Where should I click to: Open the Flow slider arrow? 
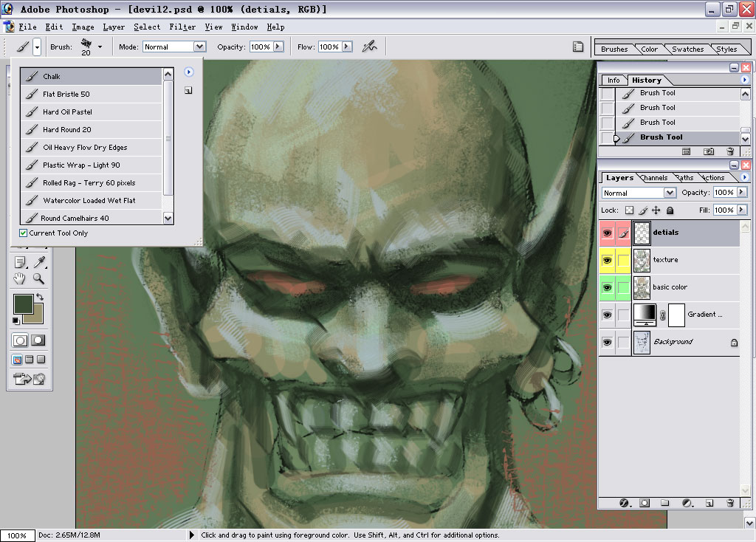tap(347, 47)
